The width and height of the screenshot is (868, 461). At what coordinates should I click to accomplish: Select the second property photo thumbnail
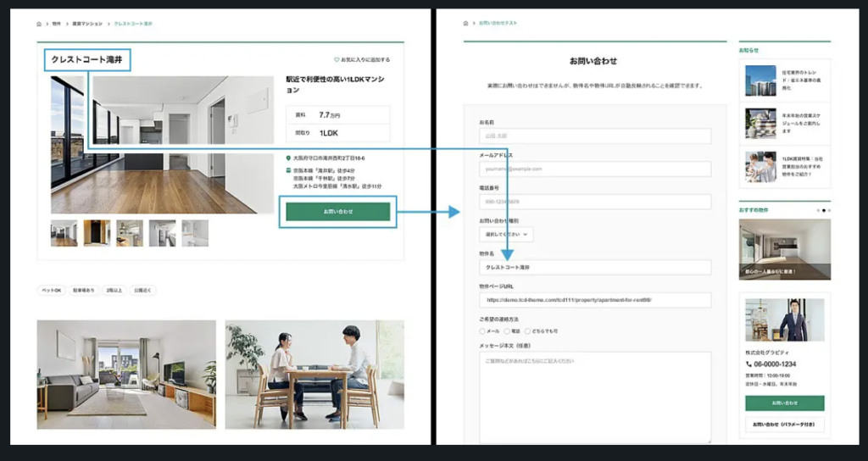[97, 233]
